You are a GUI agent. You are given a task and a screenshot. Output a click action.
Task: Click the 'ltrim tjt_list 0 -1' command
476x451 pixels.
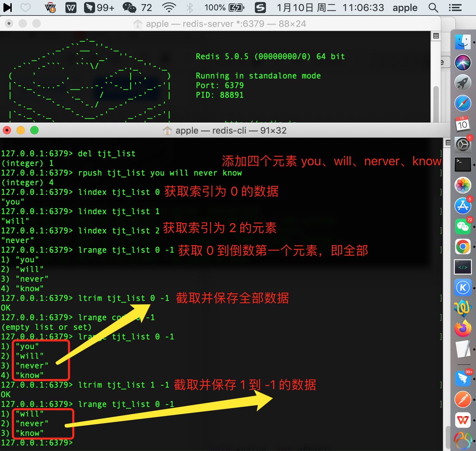tap(124, 298)
